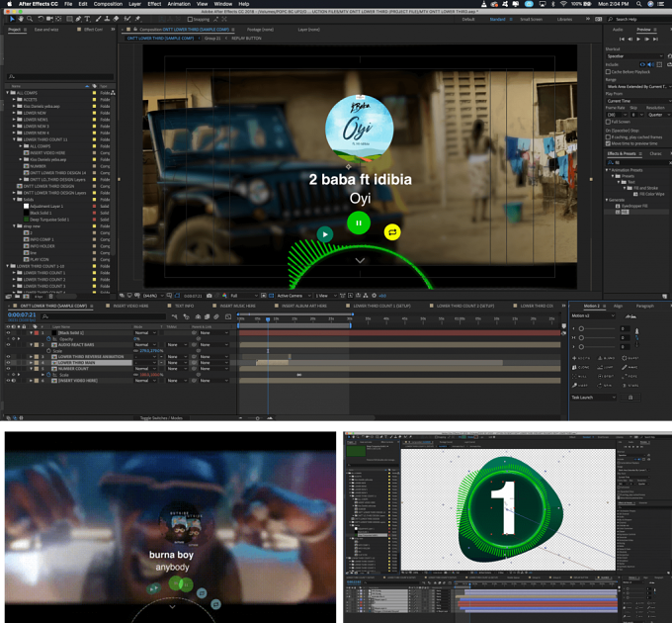Hide the Black Solid 1 layer eye
The height and width of the screenshot is (623, 672).
(8, 332)
